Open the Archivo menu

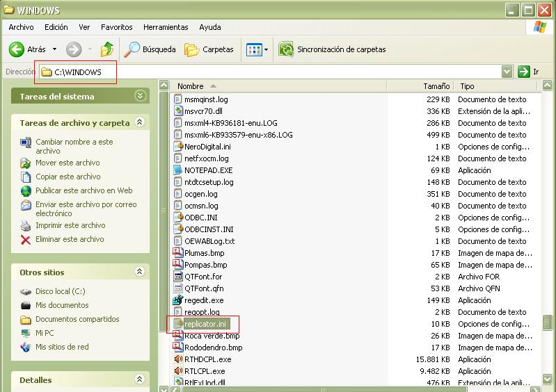(21, 27)
